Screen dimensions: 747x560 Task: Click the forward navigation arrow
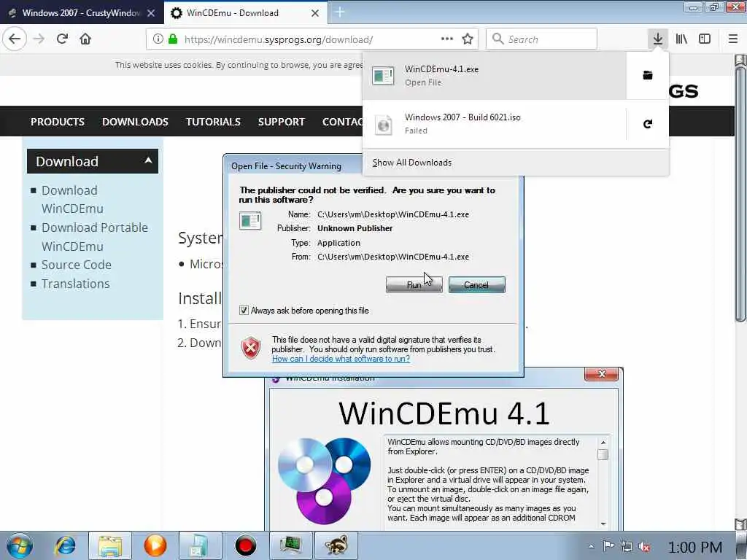click(x=39, y=39)
